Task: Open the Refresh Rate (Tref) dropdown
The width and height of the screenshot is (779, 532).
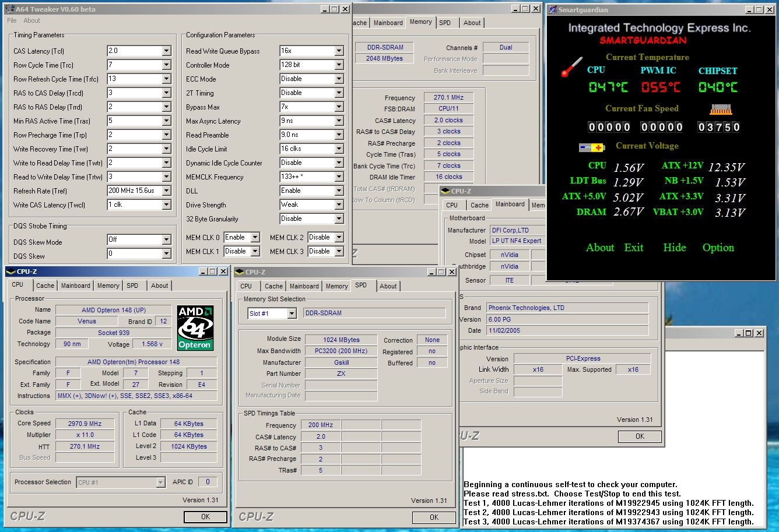Action: tap(166, 191)
